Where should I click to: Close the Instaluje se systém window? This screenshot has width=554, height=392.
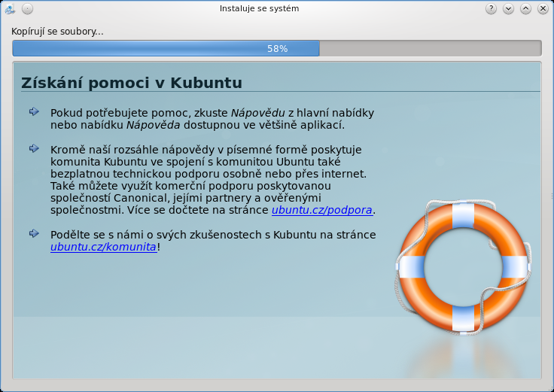pyautogui.click(x=543, y=8)
